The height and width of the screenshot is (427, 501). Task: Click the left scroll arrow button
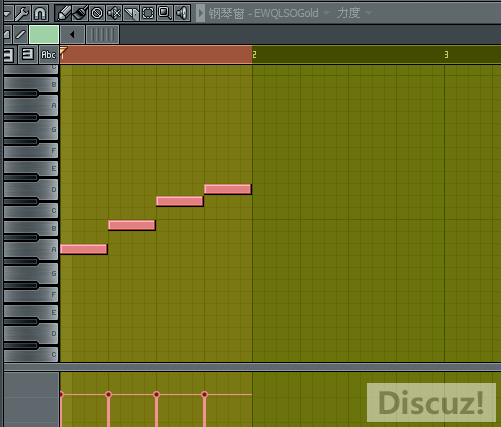(x=72, y=34)
